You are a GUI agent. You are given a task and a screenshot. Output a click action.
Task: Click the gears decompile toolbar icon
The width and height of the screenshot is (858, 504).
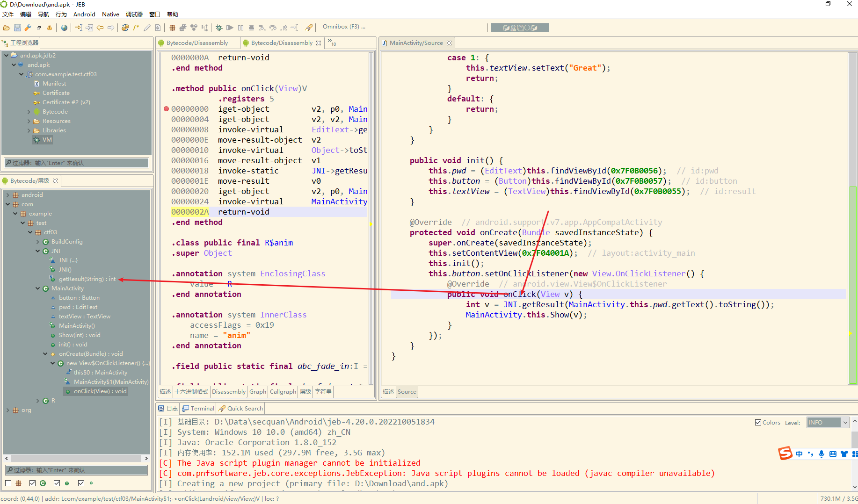(x=125, y=28)
